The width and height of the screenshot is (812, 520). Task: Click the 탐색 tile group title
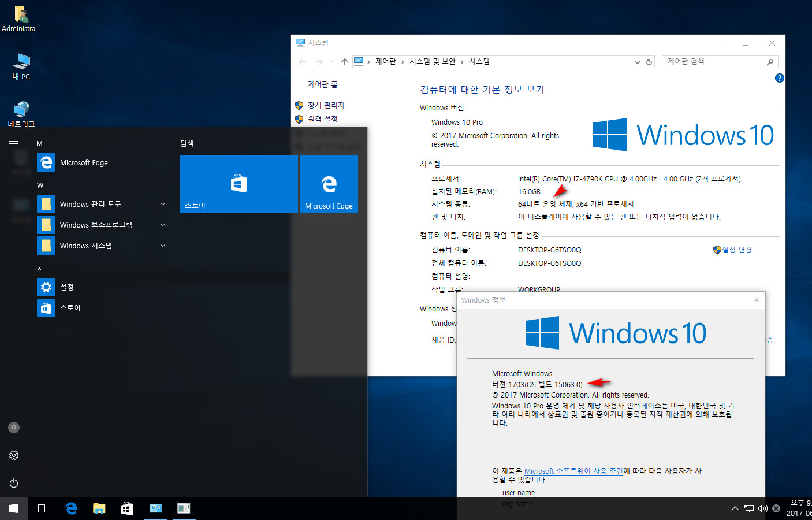point(187,143)
